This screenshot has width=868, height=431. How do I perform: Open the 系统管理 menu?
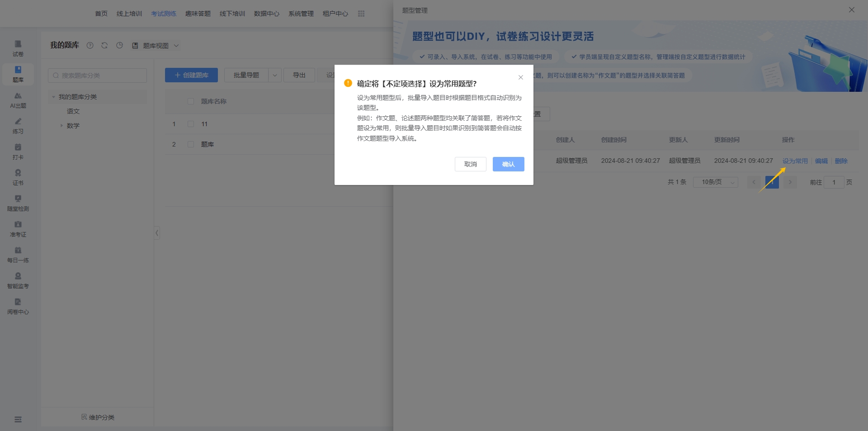point(301,14)
